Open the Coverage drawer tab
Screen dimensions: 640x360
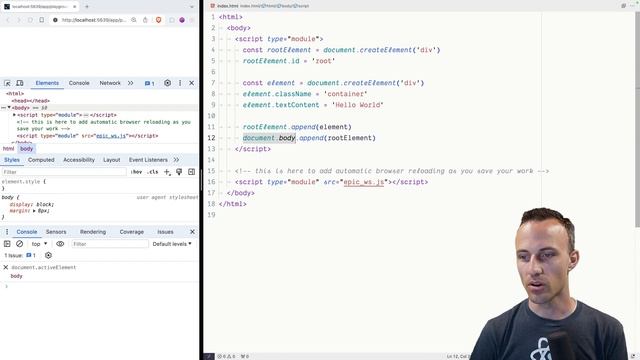coord(131,231)
